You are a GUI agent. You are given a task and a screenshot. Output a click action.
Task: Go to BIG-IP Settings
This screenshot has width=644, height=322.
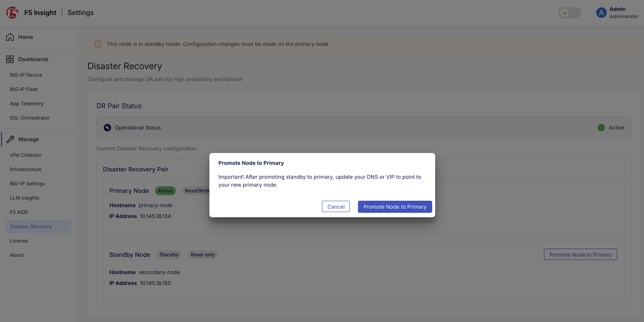pyautogui.click(x=27, y=184)
